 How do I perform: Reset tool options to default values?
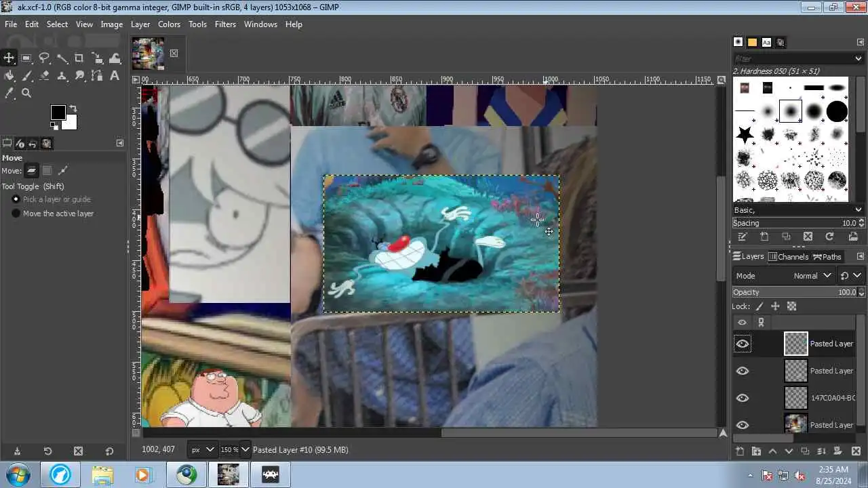pos(109,451)
